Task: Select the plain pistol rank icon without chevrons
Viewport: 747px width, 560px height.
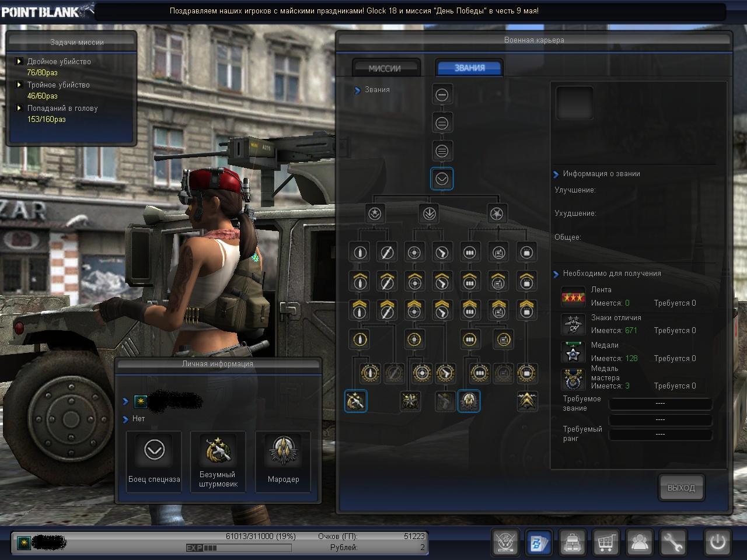Action: (x=442, y=253)
